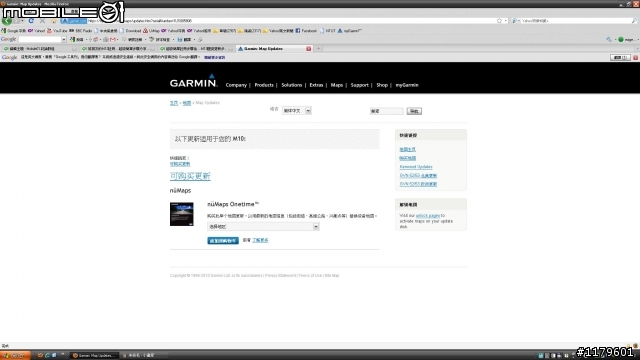Click home breadcrumb link

tap(174, 103)
